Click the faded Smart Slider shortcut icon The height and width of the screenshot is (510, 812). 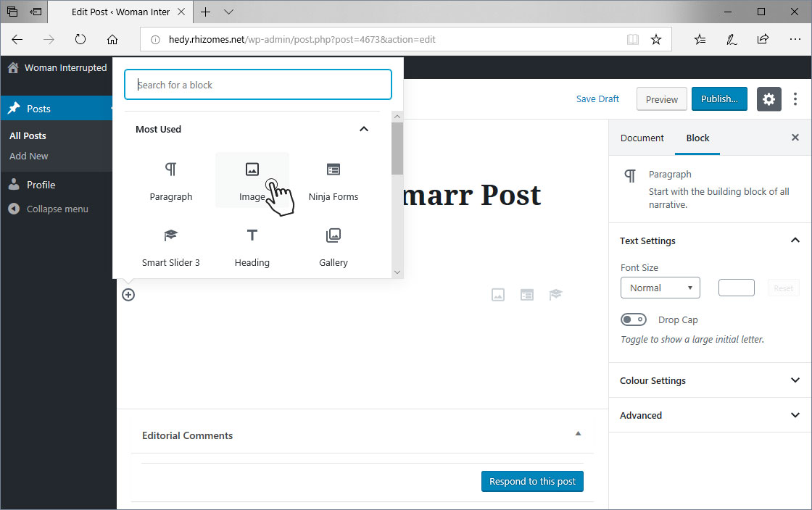click(x=555, y=294)
